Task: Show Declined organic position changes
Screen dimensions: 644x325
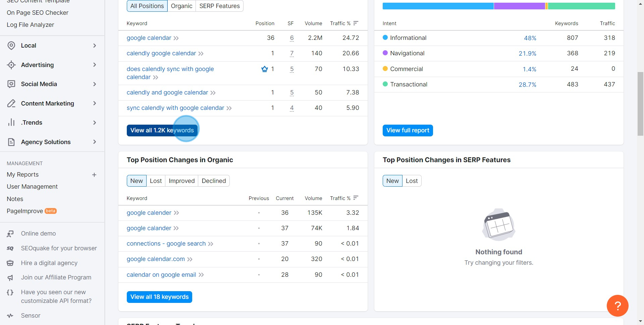Action: tap(214, 181)
